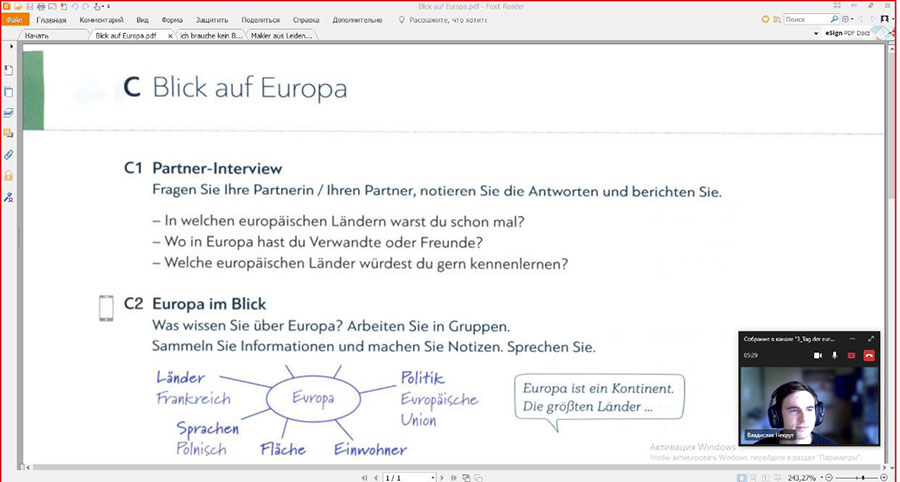Open a file with the folder icon

(x=18, y=6)
